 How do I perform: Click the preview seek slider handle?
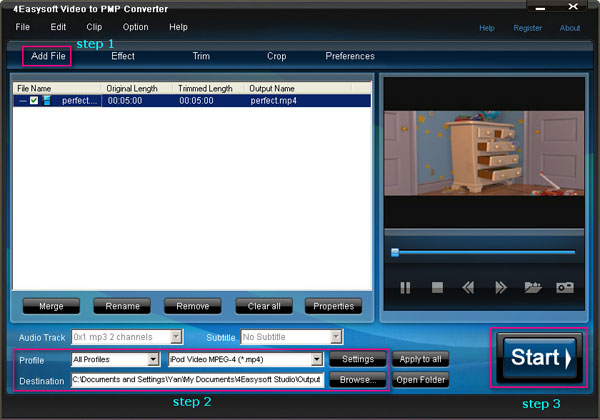(395, 252)
